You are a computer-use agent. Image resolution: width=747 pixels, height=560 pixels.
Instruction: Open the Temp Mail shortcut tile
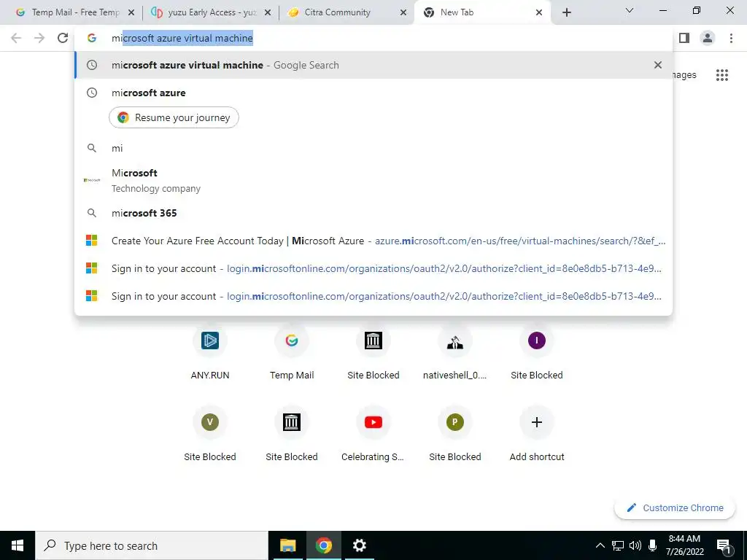click(x=292, y=351)
